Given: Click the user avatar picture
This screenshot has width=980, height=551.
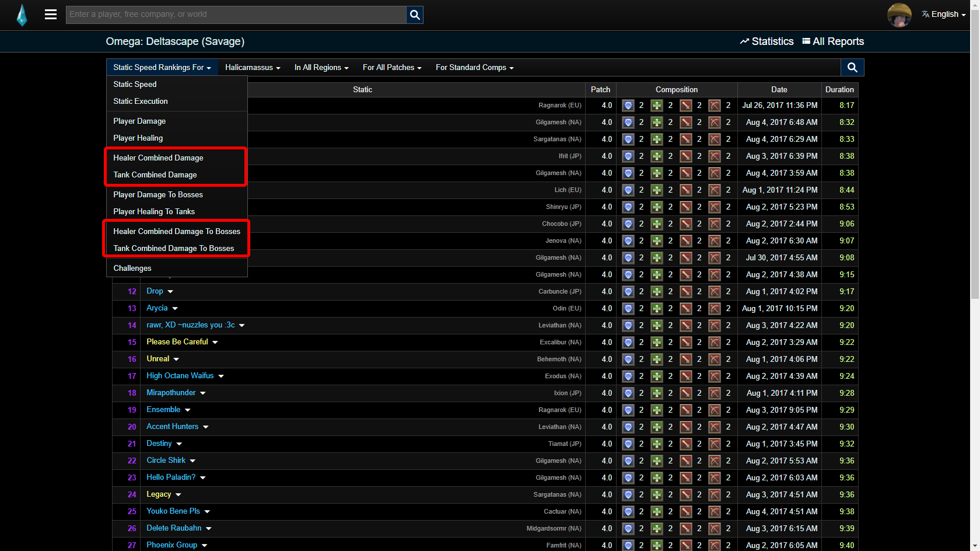Looking at the screenshot, I should [899, 15].
